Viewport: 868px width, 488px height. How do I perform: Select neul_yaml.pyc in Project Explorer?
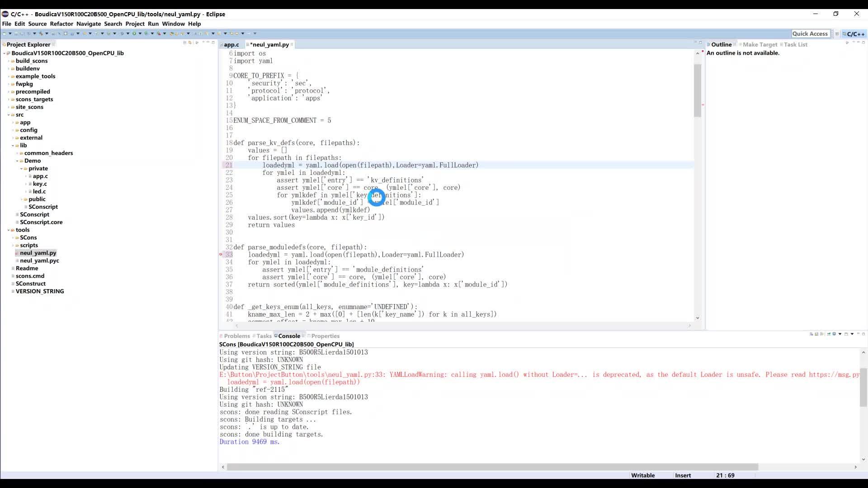click(x=39, y=261)
